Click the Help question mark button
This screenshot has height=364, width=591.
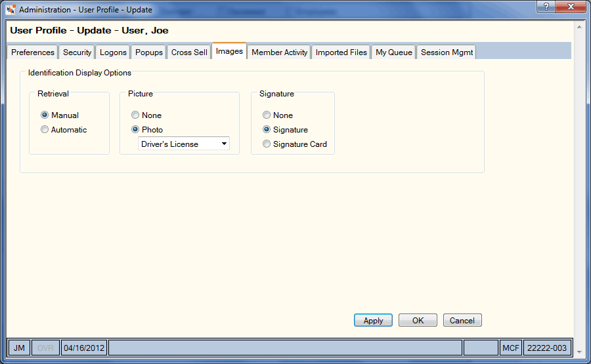point(546,7)
